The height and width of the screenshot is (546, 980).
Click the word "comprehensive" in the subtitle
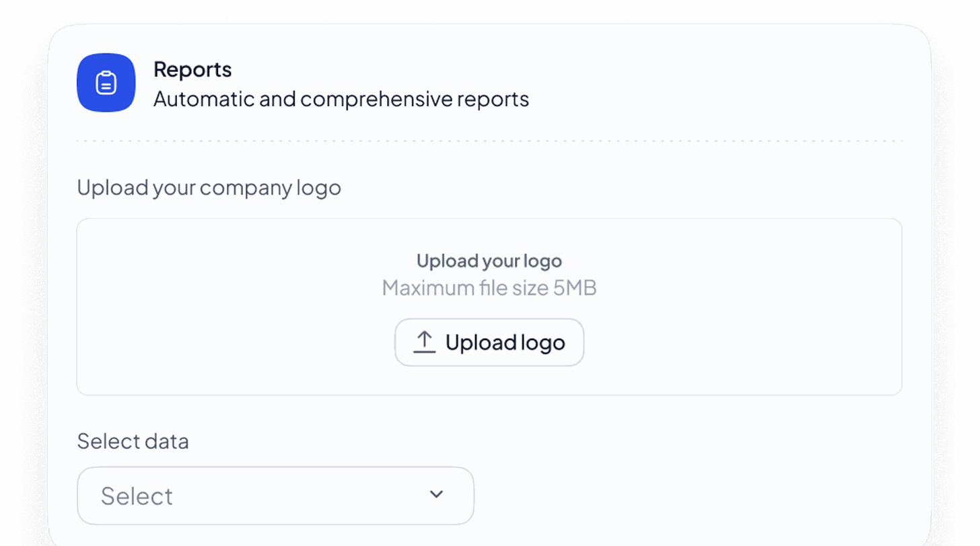tap(376, 99)
